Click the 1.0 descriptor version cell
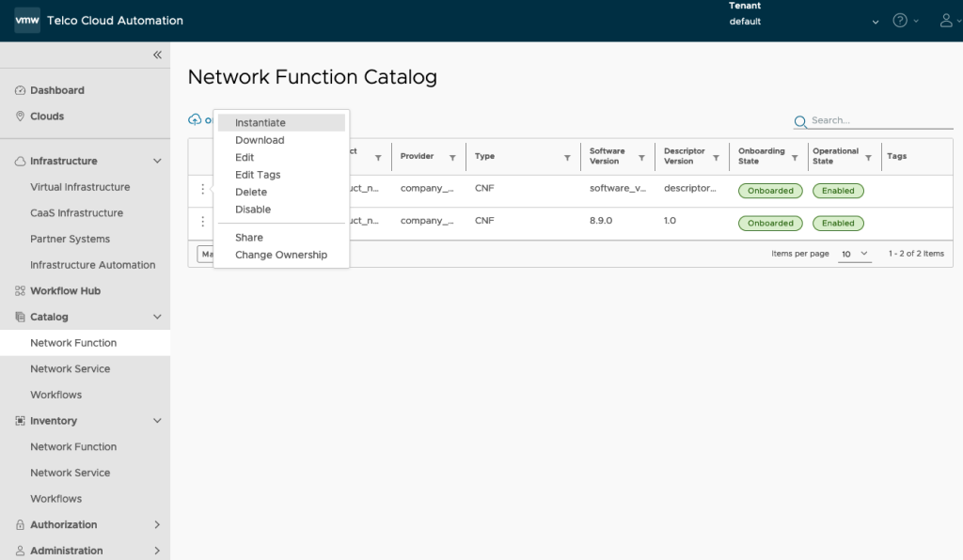963x560 pixels. (670, 220)
